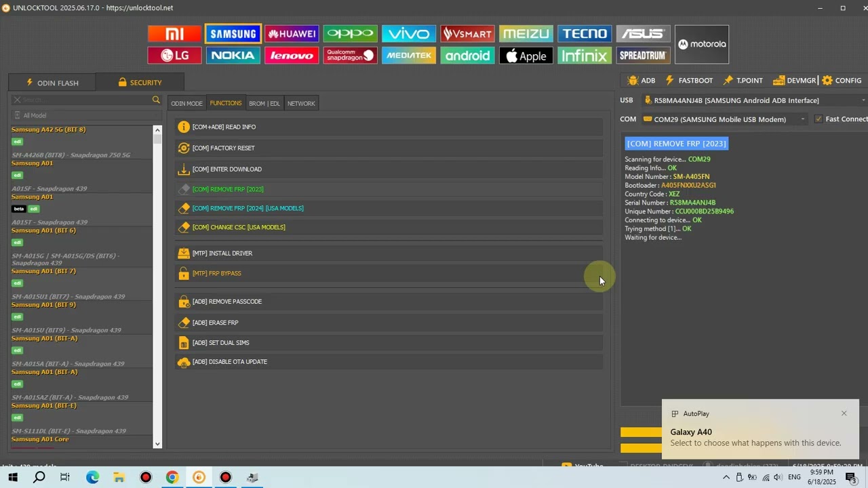Toggle the Fast Connect checkbox

pos(818,119)
